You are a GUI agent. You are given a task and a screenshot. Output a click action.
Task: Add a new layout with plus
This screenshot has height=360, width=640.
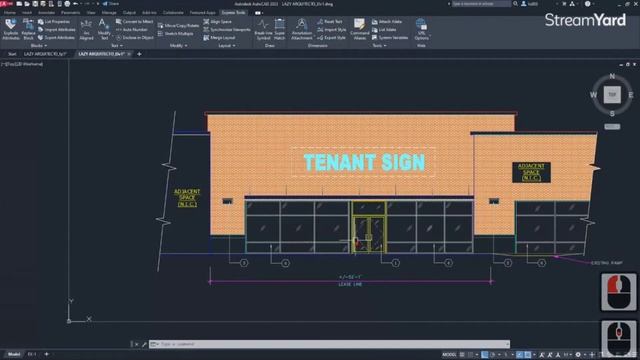pyautogui.click(x=47, y=354)
